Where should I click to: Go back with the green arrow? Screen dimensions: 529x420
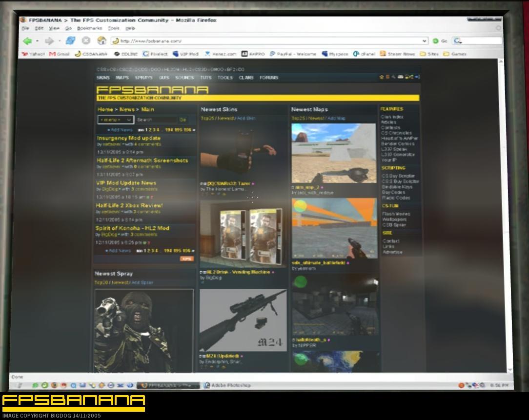(27, 41)
